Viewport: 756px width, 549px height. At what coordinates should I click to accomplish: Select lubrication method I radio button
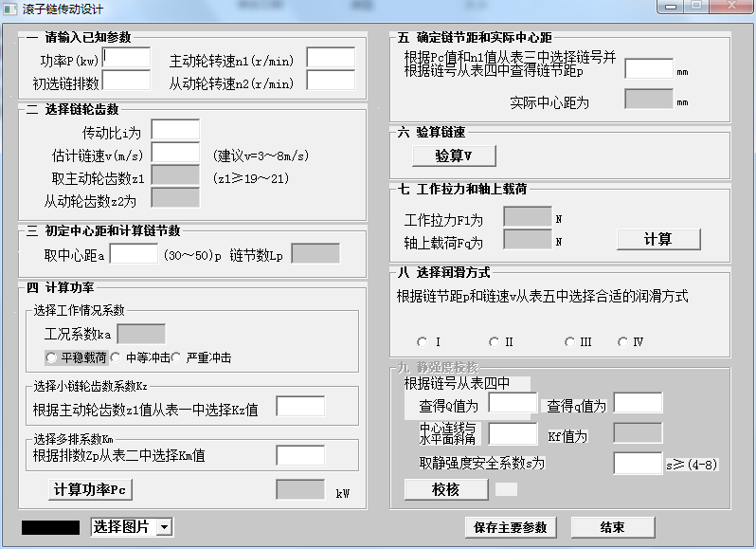click(x=423, y=342)
